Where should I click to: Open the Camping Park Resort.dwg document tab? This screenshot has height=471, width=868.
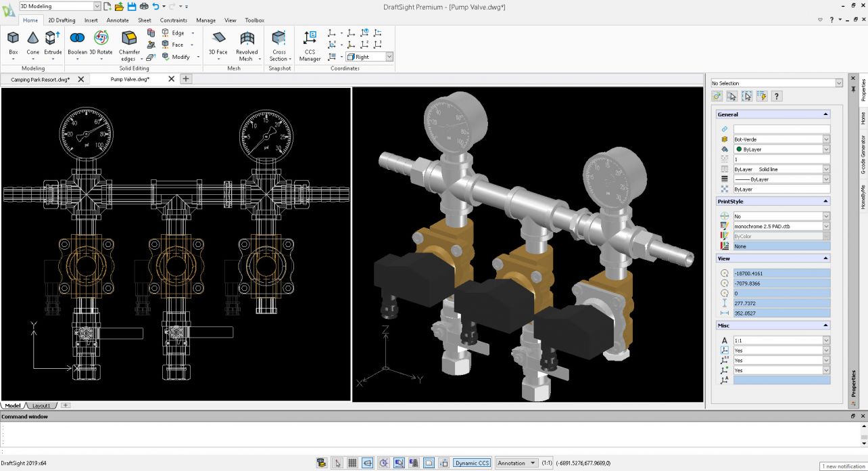point(41,79)
